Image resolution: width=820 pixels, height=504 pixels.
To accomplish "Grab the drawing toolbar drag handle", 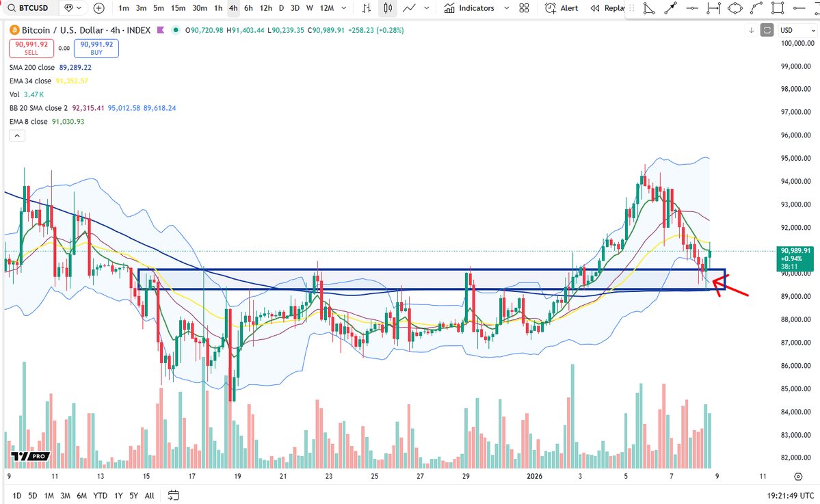I will click(x=632, y=8).
